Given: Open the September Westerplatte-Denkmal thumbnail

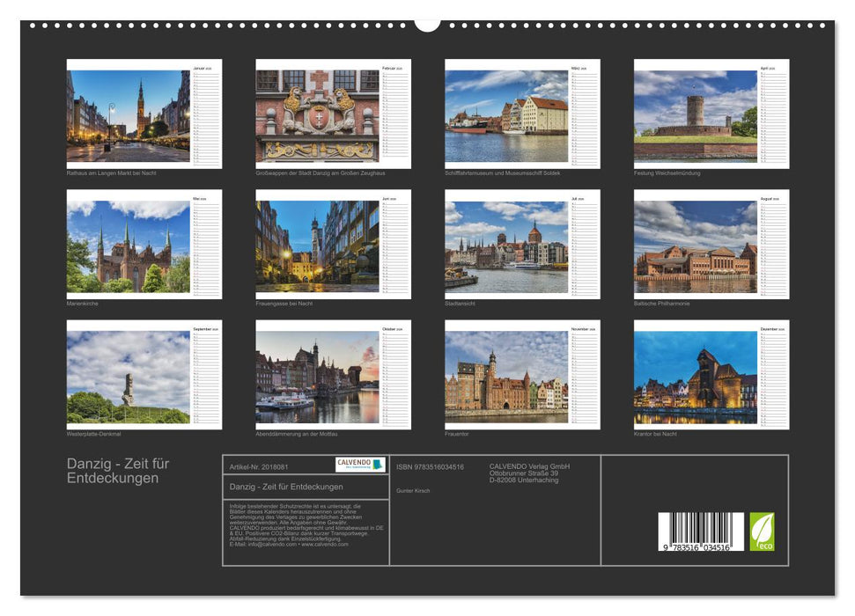Looking at the screenshot, I should click(129, 377).
